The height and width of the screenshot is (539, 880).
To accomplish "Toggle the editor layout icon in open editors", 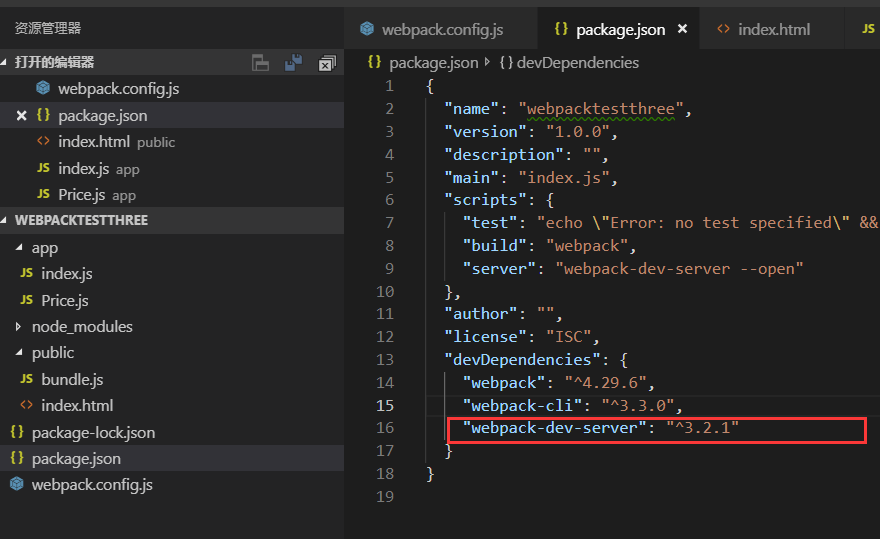I will click(x=260, y=63).
